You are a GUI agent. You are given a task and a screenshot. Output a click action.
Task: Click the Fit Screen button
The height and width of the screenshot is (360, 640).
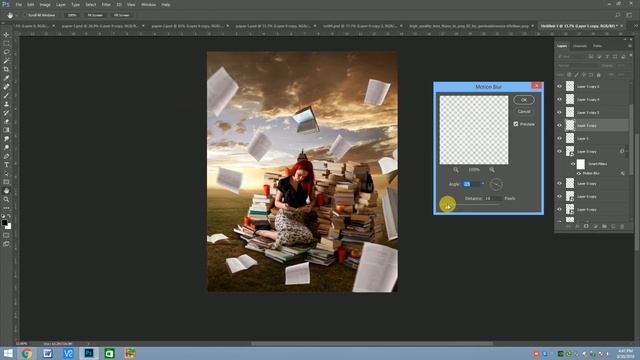[x=95, y=15]
